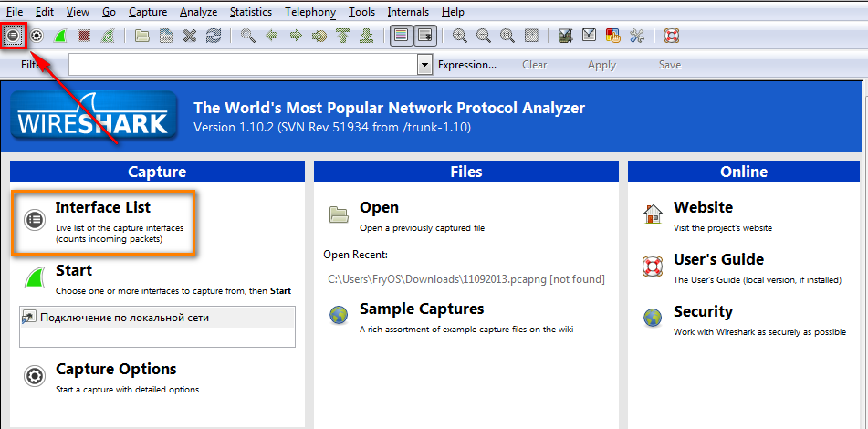Toggle packet colorize toolbar button
Viewport: 868px width, 429px height.
click(x=400, y=36)
